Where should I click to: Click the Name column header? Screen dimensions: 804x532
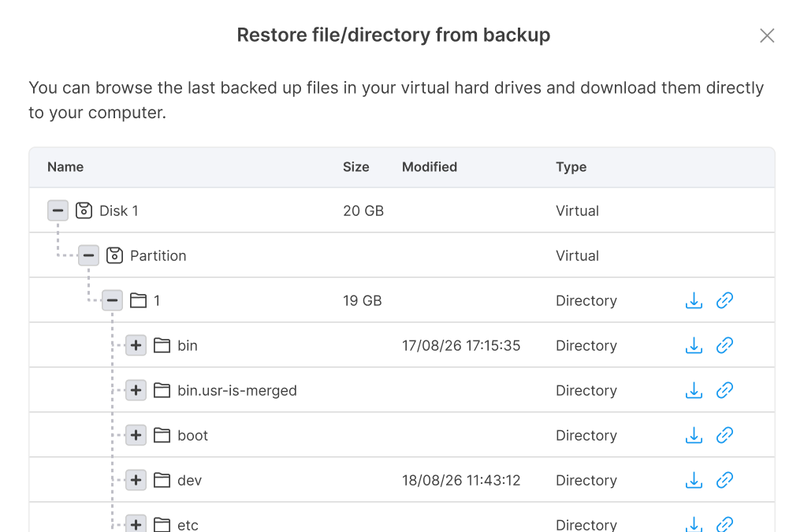pyautogui.click(x=65, y=167)
